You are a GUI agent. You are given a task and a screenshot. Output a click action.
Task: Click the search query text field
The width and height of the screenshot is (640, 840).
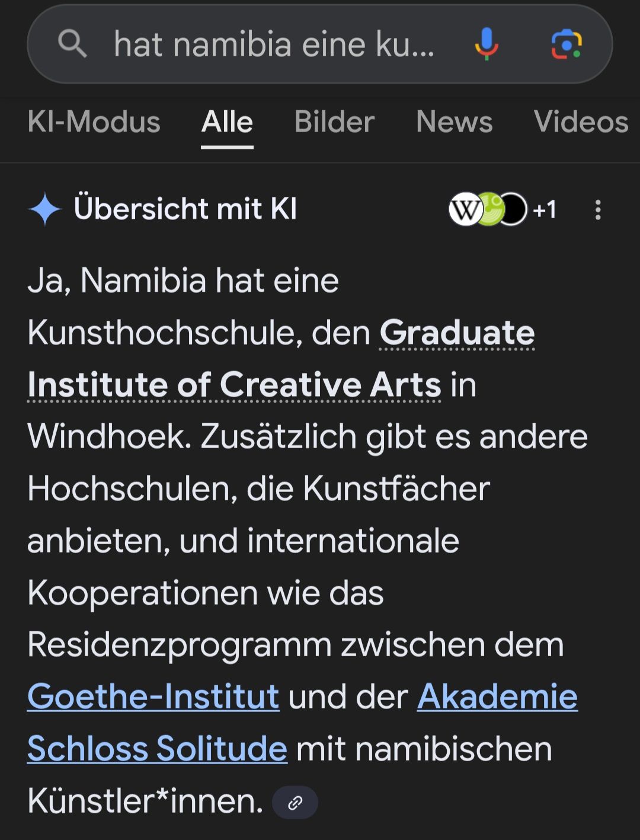274,44
